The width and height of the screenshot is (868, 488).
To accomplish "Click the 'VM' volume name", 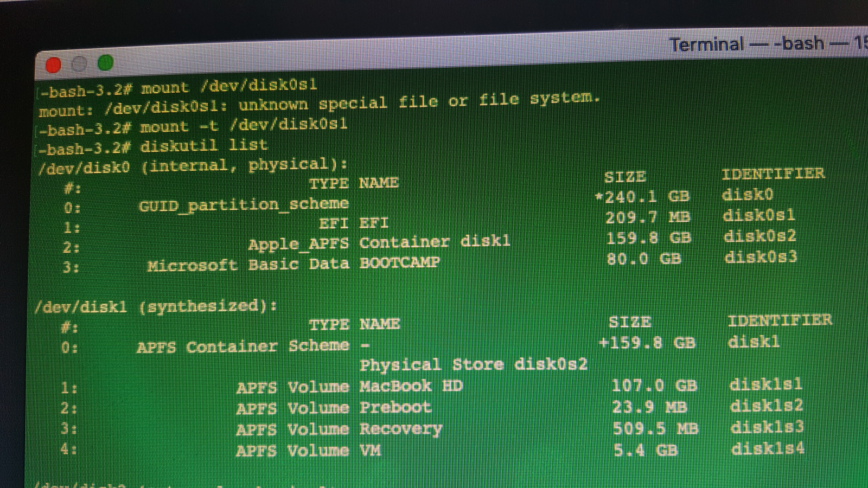I will point(370,450).
